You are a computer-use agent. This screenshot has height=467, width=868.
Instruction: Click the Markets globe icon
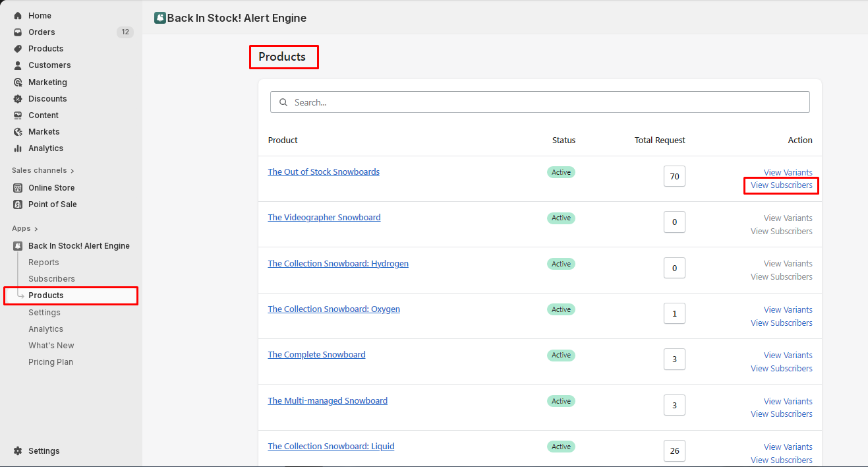(18, 131)
